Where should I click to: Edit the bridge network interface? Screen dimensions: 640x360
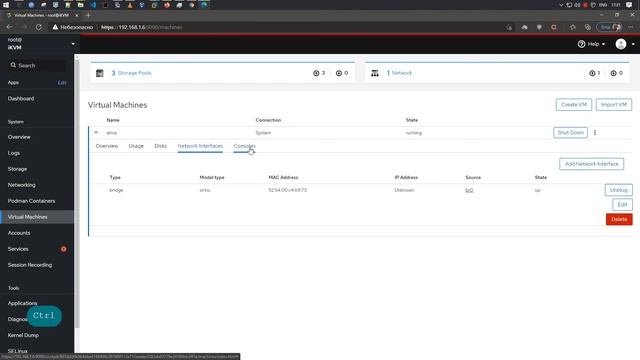click(622, 204)
